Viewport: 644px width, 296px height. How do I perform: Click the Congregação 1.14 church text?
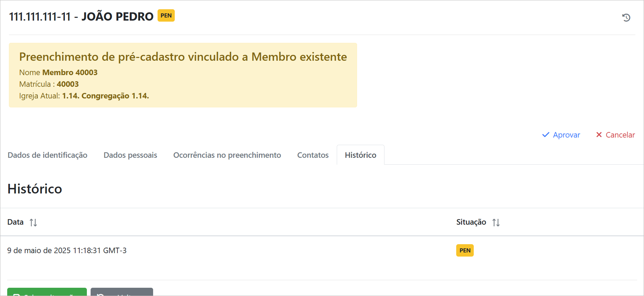pos(105,96)
